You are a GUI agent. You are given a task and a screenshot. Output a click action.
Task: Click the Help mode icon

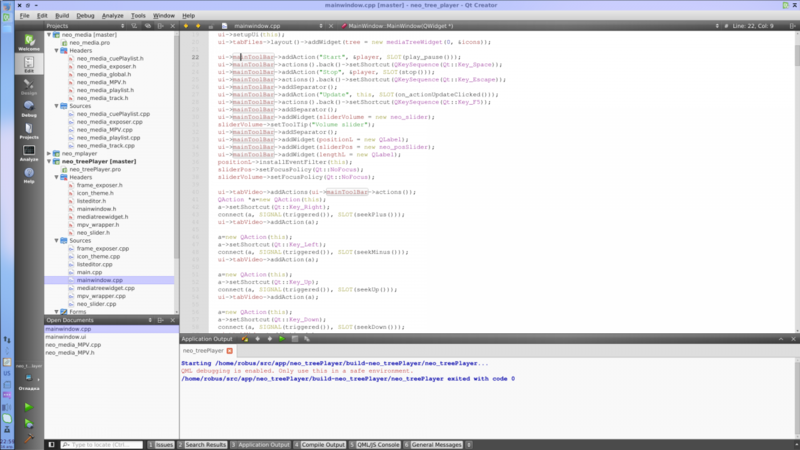click(x=28, y=174)
